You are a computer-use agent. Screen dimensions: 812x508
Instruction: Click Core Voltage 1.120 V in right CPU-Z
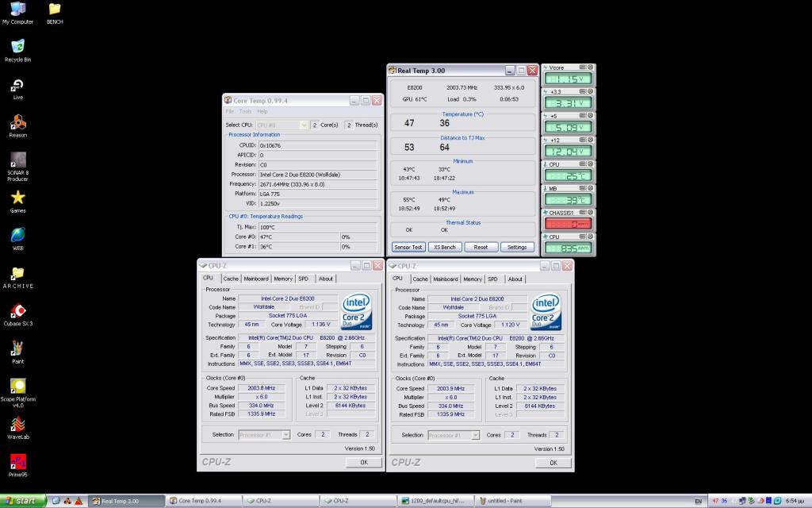click(x=510, y=325)
